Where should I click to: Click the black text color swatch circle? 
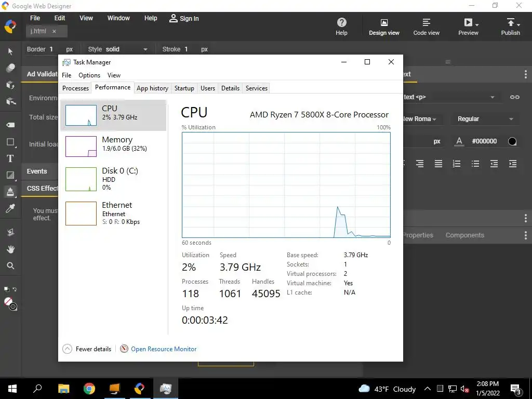512,141
